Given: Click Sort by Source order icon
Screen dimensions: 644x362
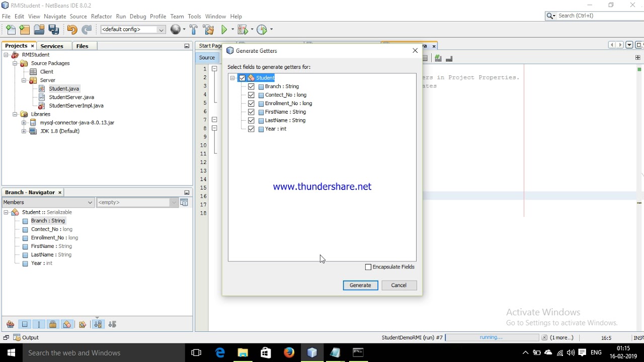Looking at the screenshot, I should [113, 324].
